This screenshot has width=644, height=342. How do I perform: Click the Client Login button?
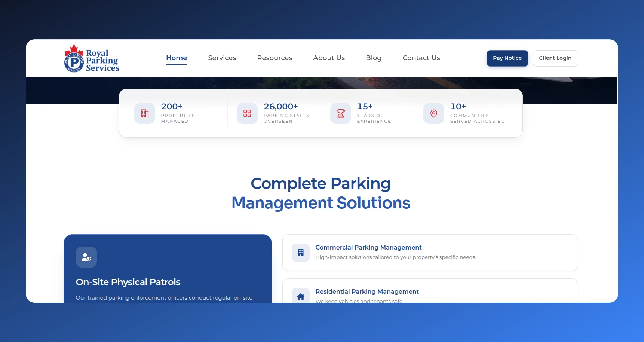pyautogui.click(x=555, y=58)
